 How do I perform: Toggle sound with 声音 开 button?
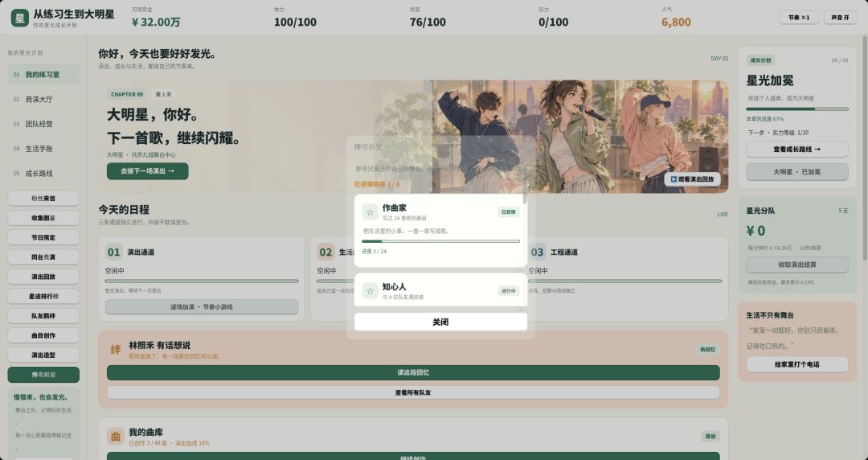840,17
